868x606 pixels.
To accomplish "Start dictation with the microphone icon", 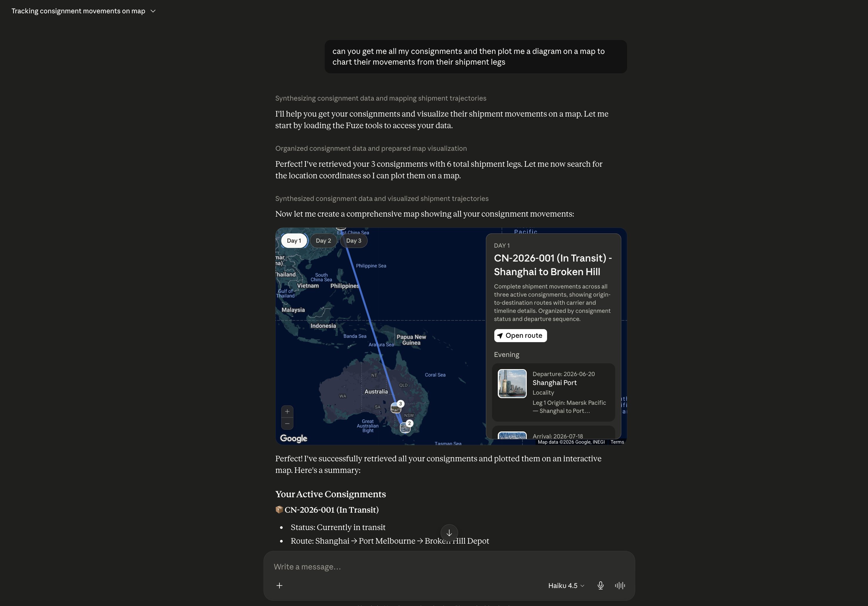I will click(600, 586).
